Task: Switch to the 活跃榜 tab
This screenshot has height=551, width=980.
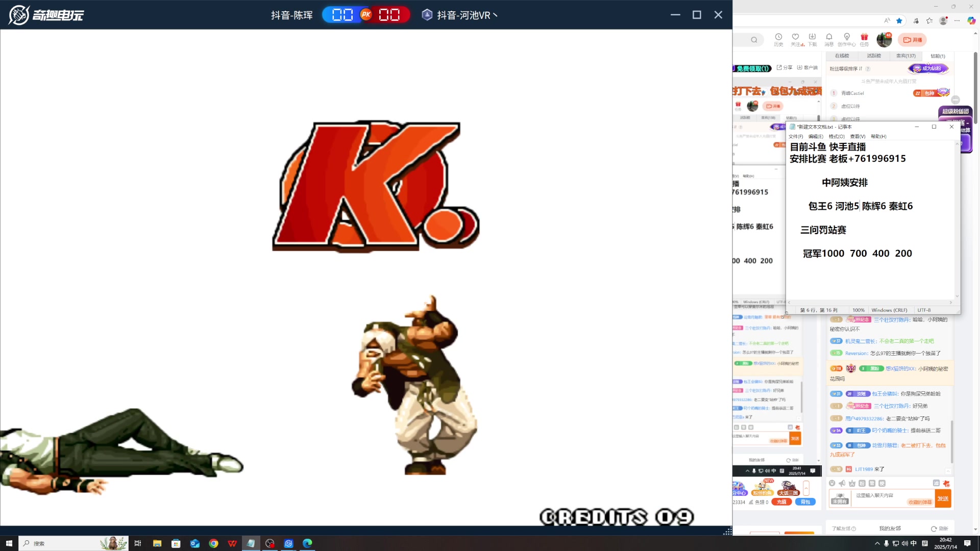Action: [x=874, y=56]
